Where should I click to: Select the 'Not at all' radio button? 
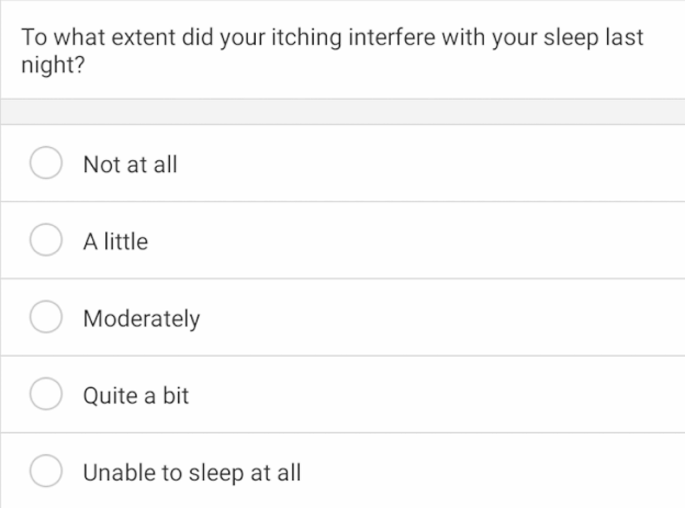pyautogui.click(x=45, y=164)
